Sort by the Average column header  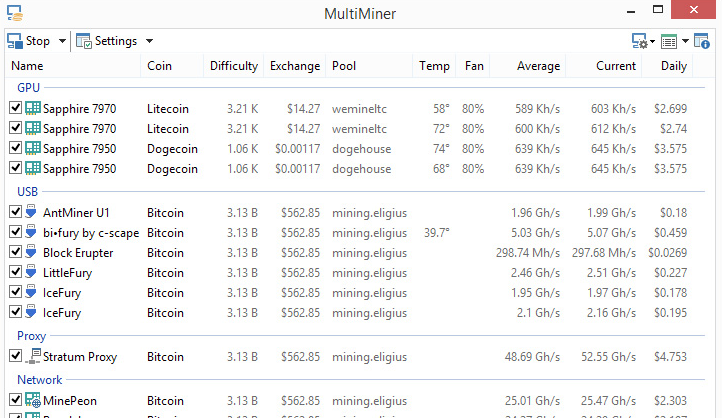[x=538, y=66]
